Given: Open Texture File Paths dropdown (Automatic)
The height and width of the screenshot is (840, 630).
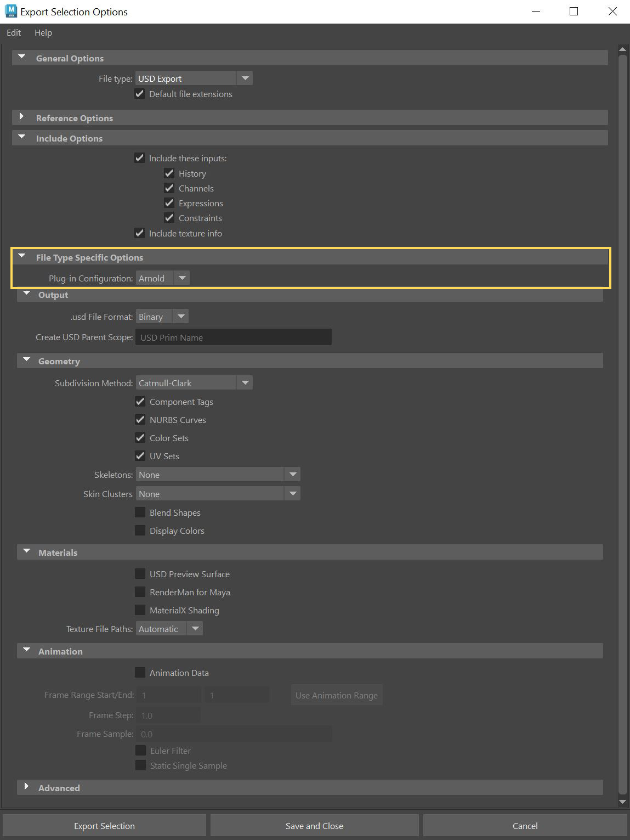Looking at the screenshot, I should point(169,629).
